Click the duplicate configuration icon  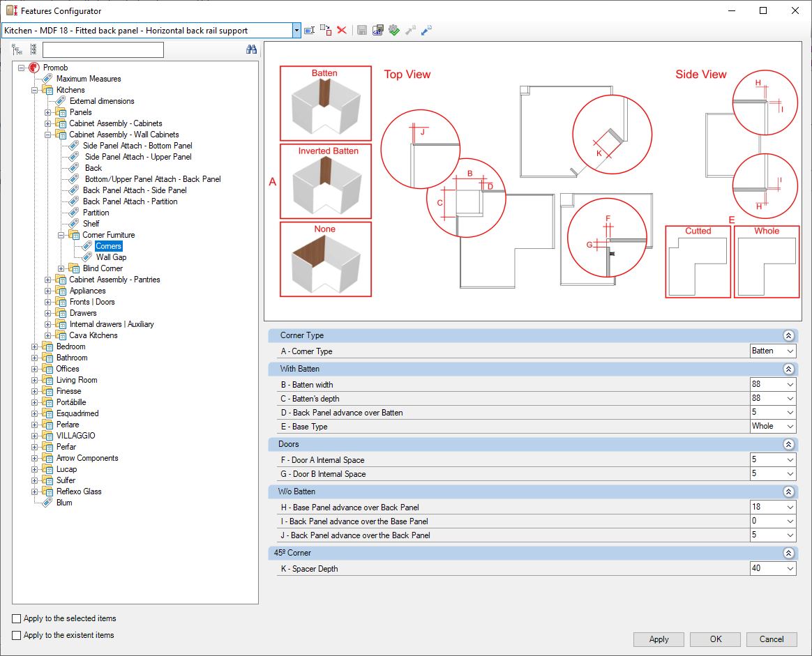[326, 30]
